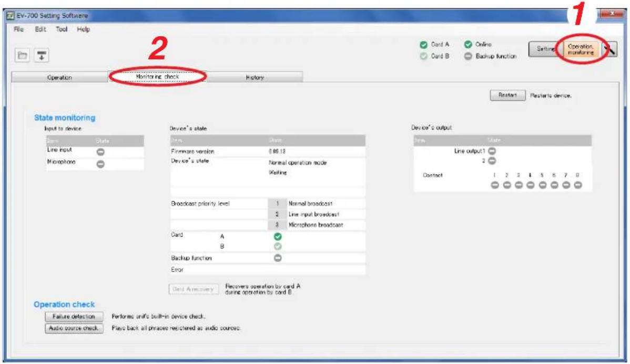This screenshot has width=630, height=364.
Task: Click Line input state indicator
Action: 100,152
